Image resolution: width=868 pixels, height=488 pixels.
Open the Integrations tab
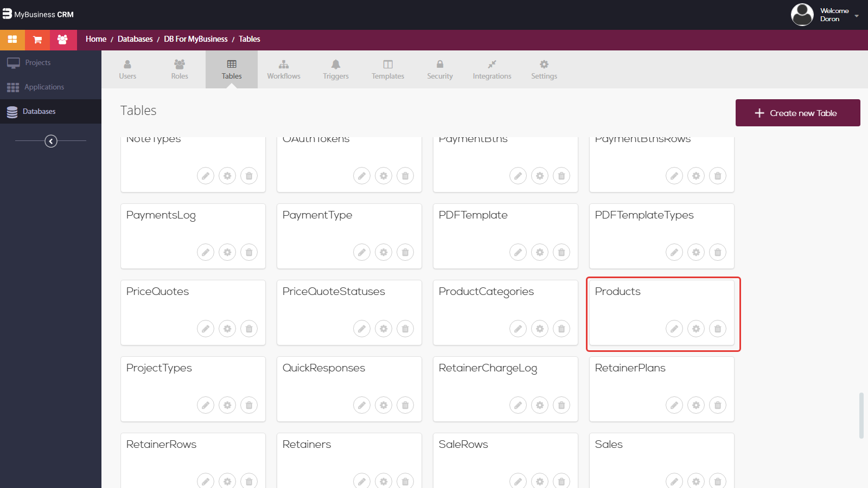coord(492,69)
